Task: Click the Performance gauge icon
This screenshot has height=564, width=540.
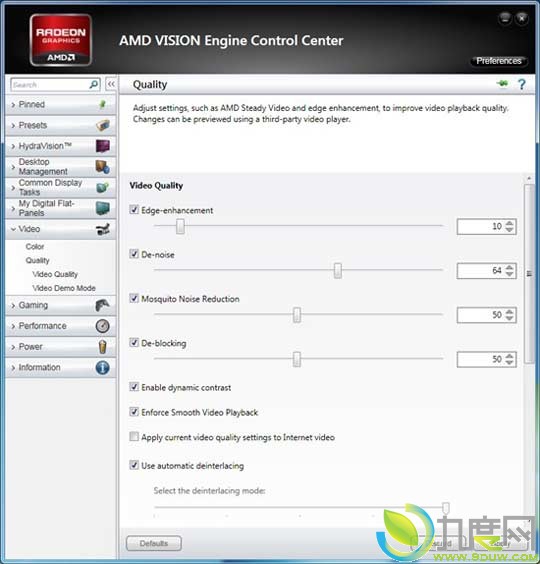Action: pos(103,326)
